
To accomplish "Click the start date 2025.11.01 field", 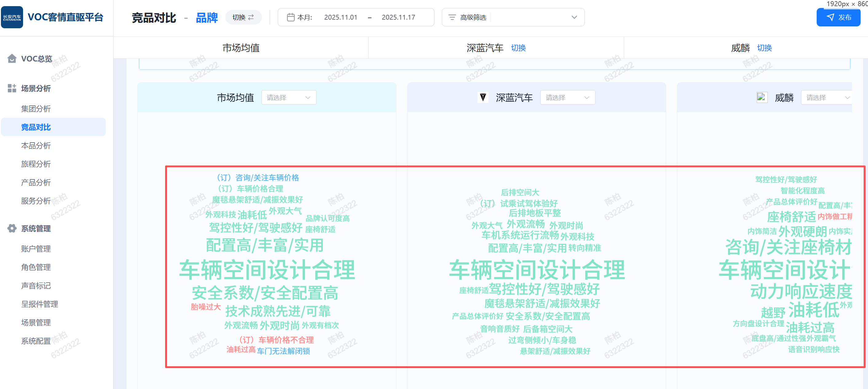I will 340,17.
